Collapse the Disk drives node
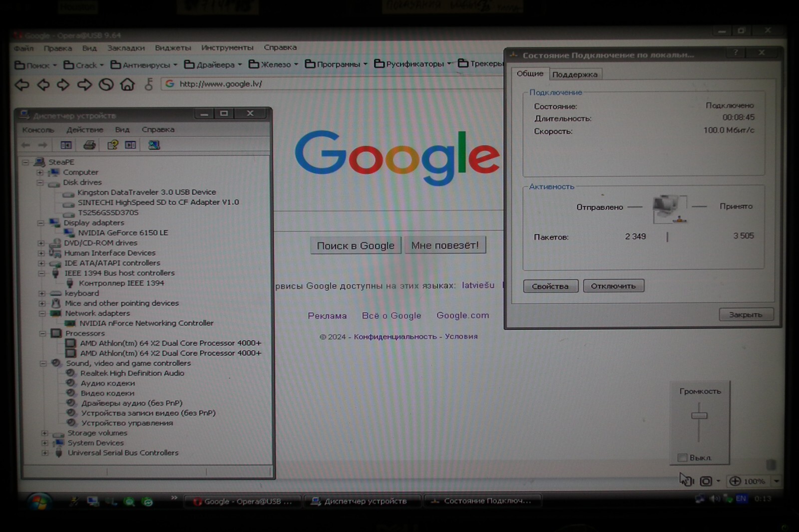 [x=40, y=183]
